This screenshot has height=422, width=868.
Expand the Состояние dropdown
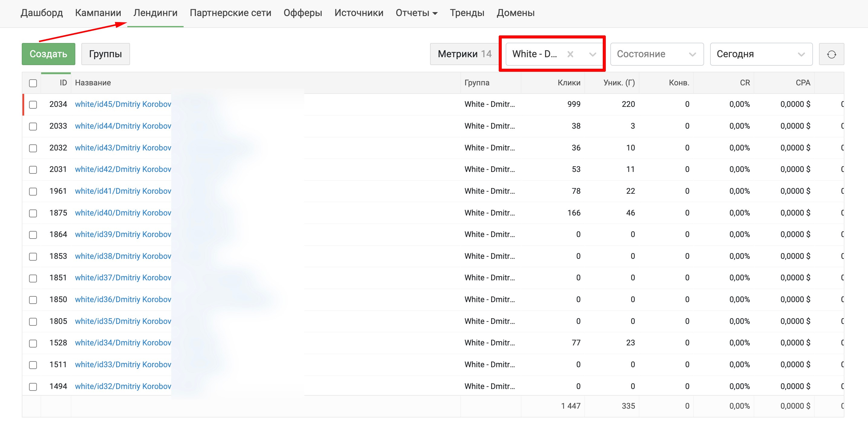[x=657, y=54]
